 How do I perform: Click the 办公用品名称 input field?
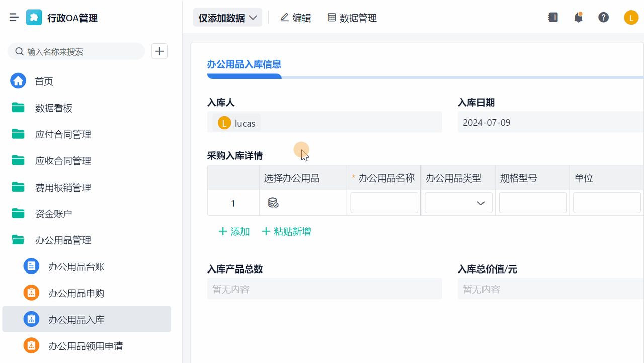(x=384, y=202)
